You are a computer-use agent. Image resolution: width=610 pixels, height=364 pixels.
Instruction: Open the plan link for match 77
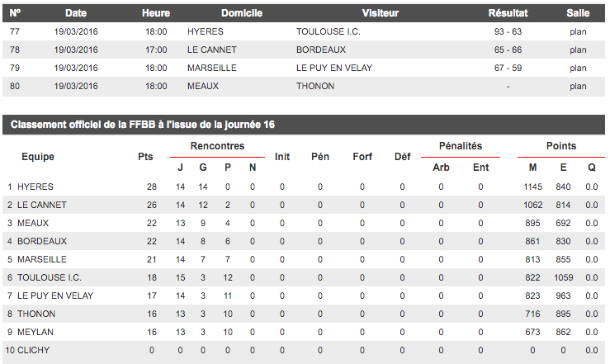(x=578, y=31)
